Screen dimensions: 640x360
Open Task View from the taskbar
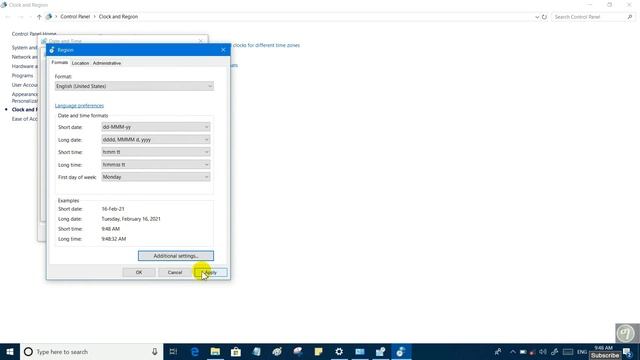[x=173, y=351]
